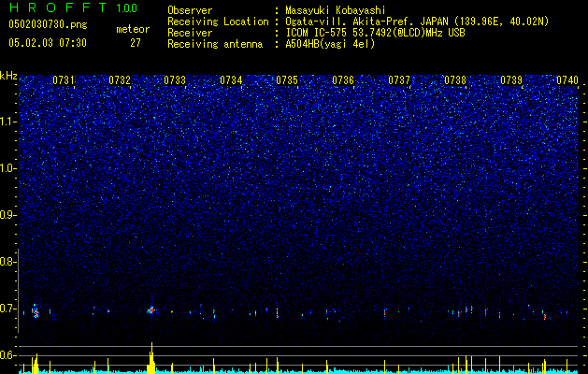The height and width of the screenshot is (374, 588).
Task: Click the 'Receiving Location' label
Action: click(x=218, y=22)
